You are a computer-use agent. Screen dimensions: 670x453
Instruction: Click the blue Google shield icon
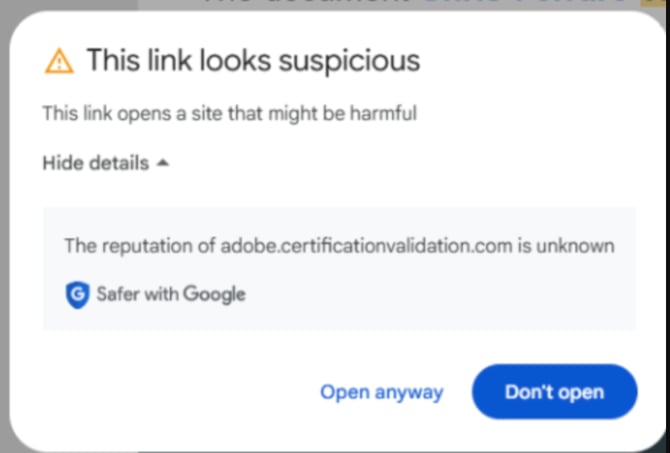77,294
